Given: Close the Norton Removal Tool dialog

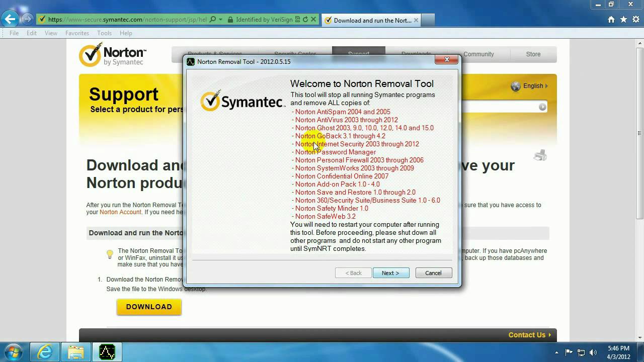Looking at the screenshot, I should click(x=446, y=60).
